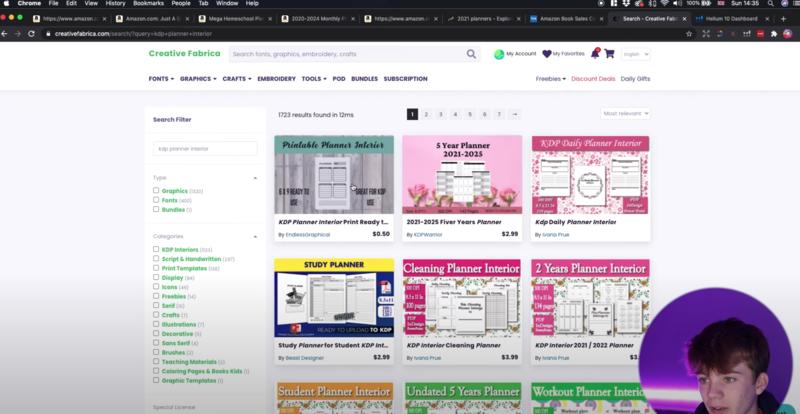Click the search magnifier icon in site header
Image resolution: width=800 pixels, height=414 pixels.
tap(471, 54)
